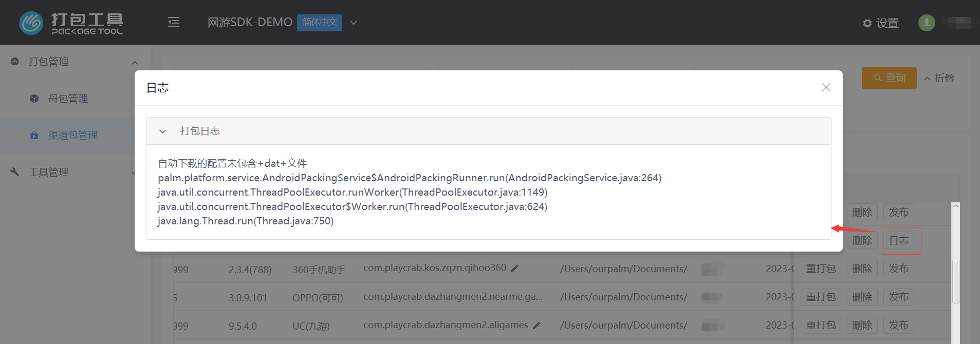980x344 pixels.
Task: Click the 工具管理 wrench icon
Action: (x=15, y=172)
